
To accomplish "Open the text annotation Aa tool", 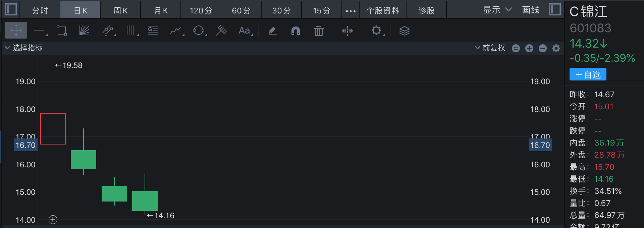I will [245, 31].
